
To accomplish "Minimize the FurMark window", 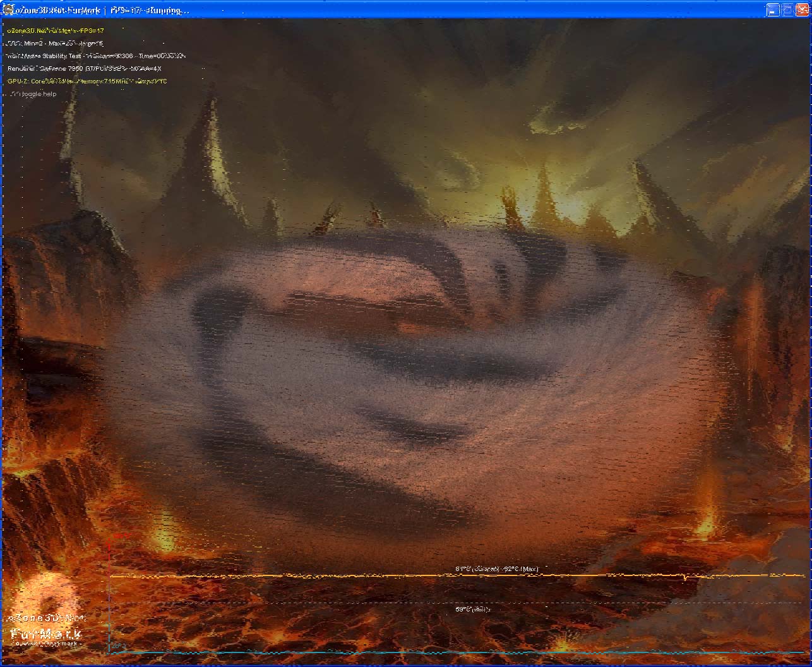I will tap(773, 10).
